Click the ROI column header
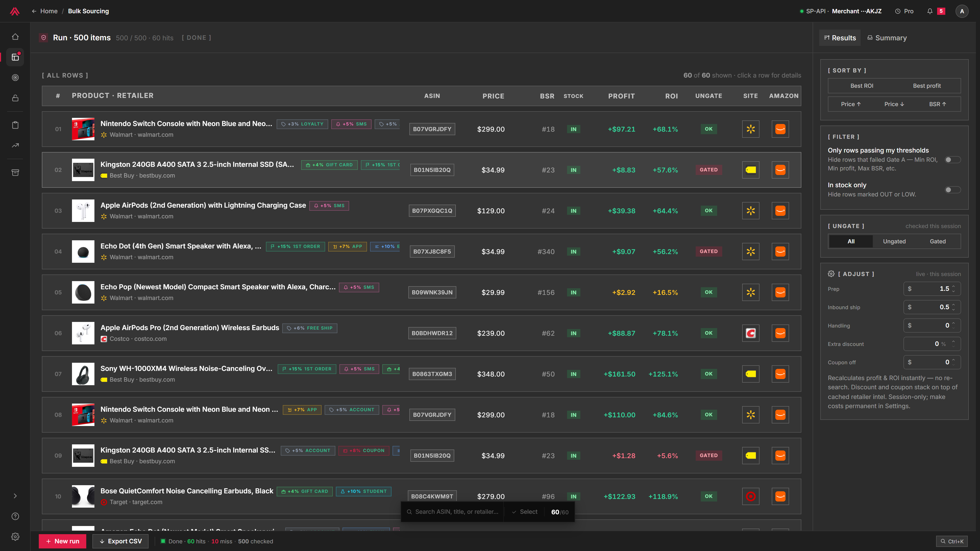 pos(671,96)
